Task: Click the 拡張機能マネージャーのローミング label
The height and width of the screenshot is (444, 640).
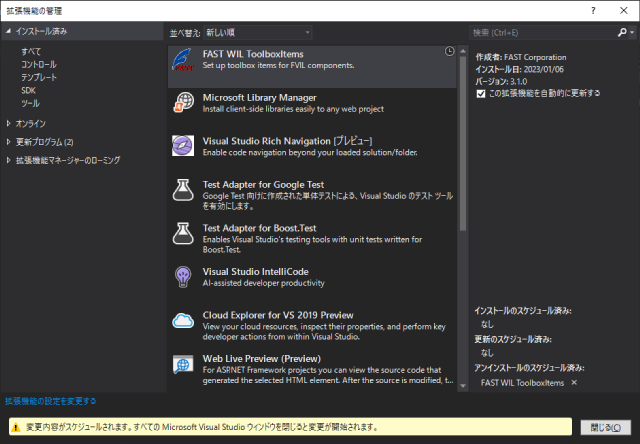Action: (68, 160)
